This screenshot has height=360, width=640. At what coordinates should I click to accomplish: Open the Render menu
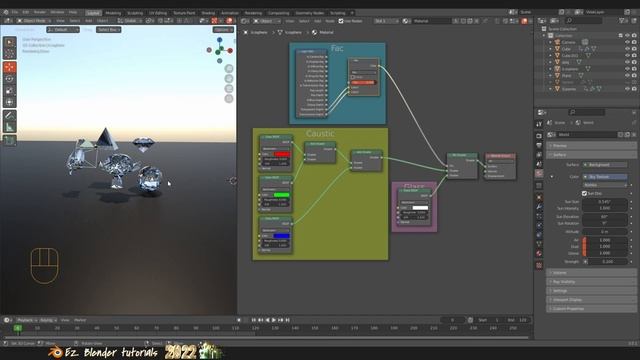pyautogui.click(x=40, y=13)
